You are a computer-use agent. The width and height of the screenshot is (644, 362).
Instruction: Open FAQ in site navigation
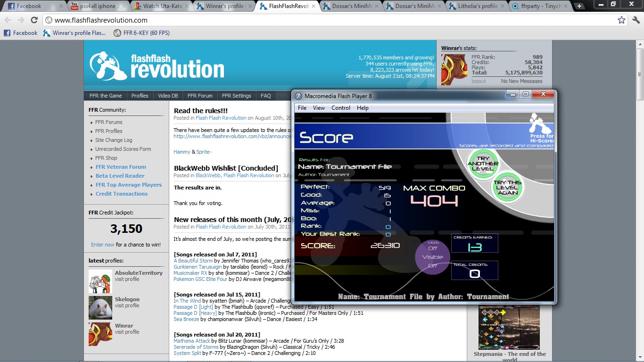pyautogui.click(x=266, y=96)
